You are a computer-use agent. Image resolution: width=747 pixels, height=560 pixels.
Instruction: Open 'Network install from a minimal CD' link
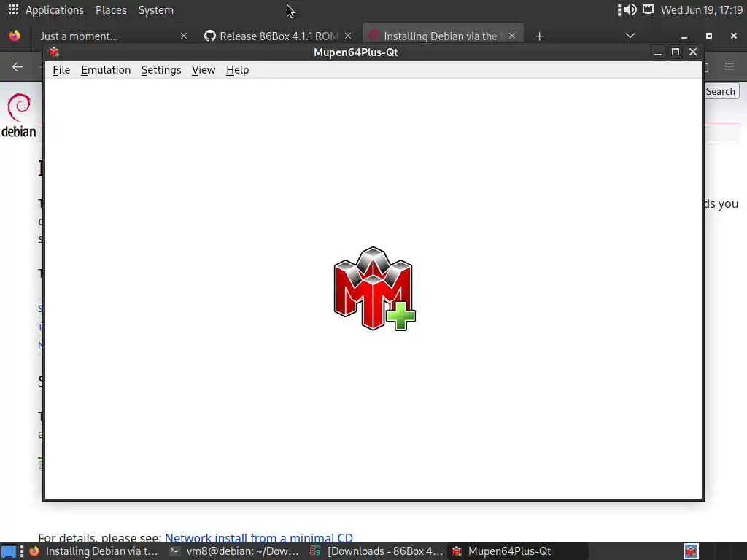pyautogui.click(x=259, y=537)
